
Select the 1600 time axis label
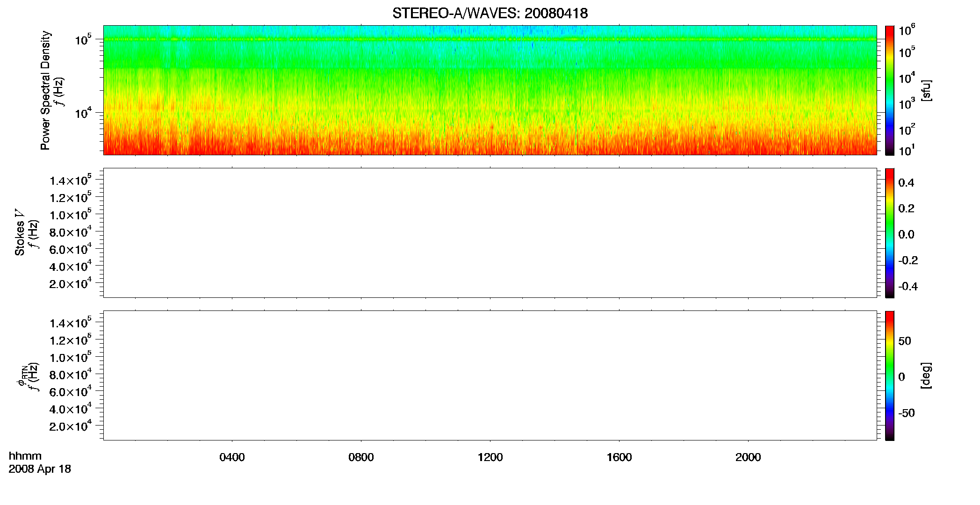click(x=619, y=457)
